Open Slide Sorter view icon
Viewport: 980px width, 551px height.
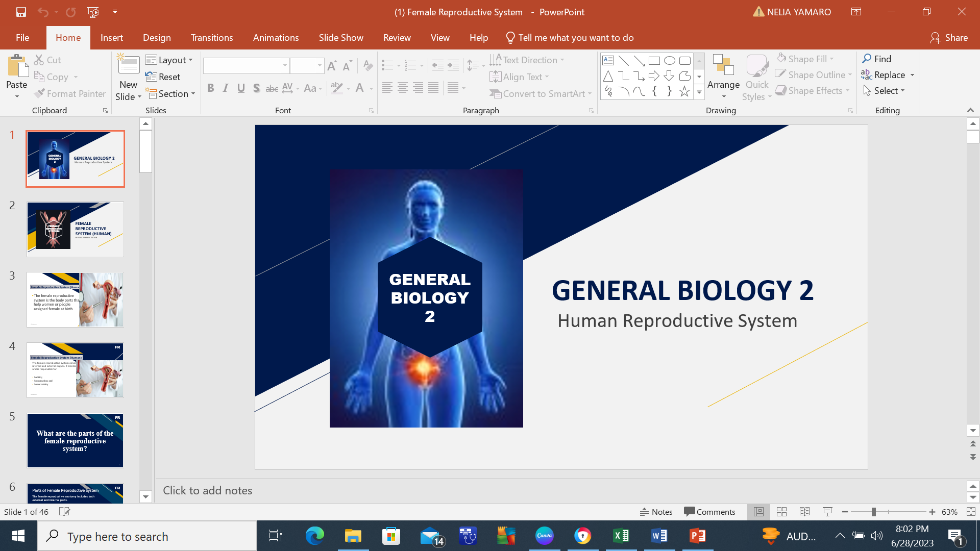pos(781,512)
